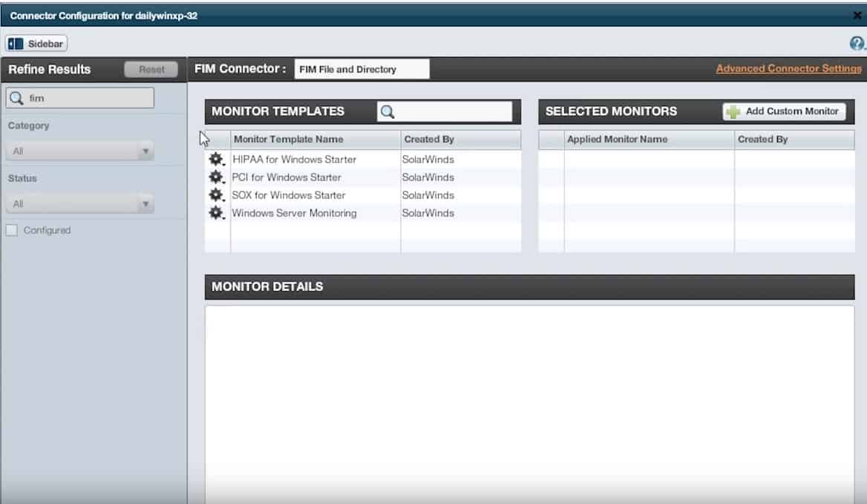
Task: Toggle the Sidebar button
Action: tap(36, 44)
